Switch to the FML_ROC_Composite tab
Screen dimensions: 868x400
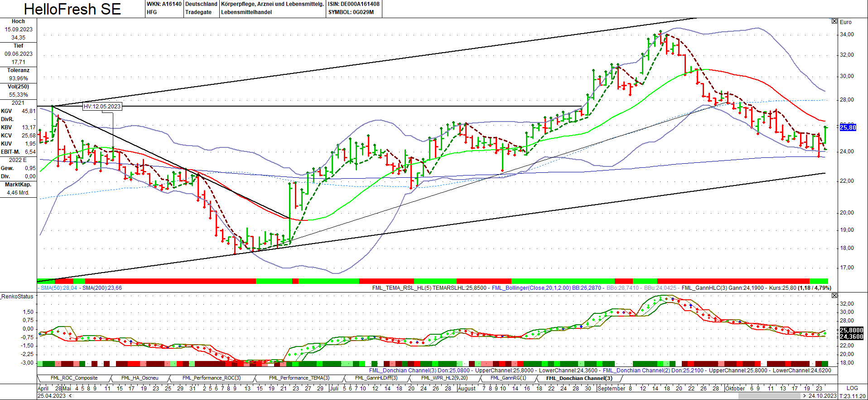click(x=74, y=378)
